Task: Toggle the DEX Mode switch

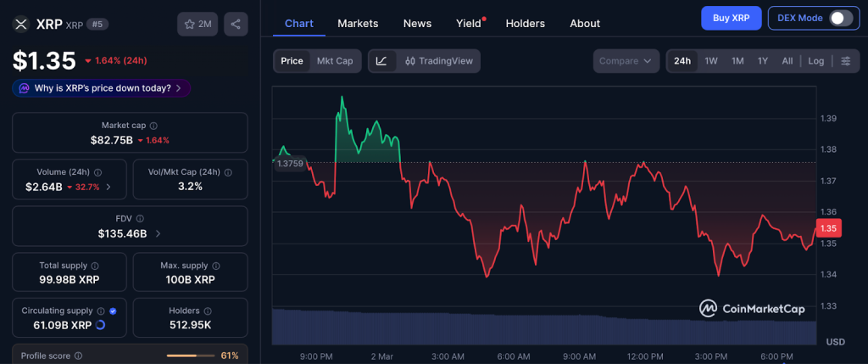Action: [840, 18]
